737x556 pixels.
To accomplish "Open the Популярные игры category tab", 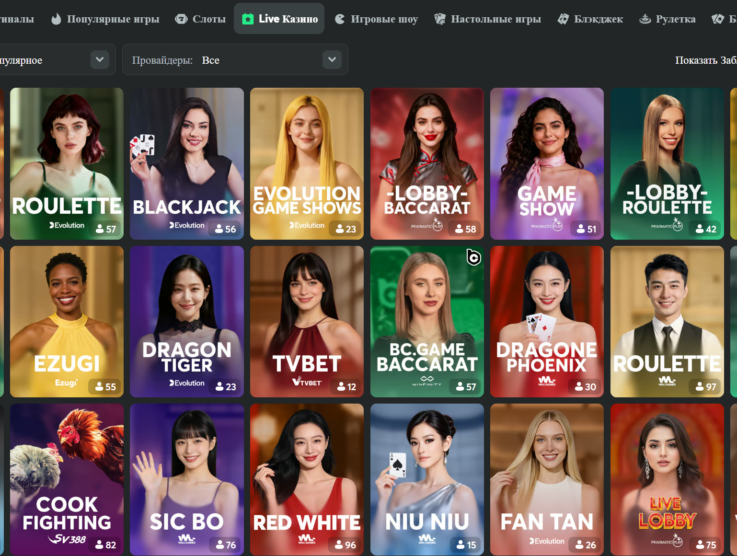I will (105, 19).
